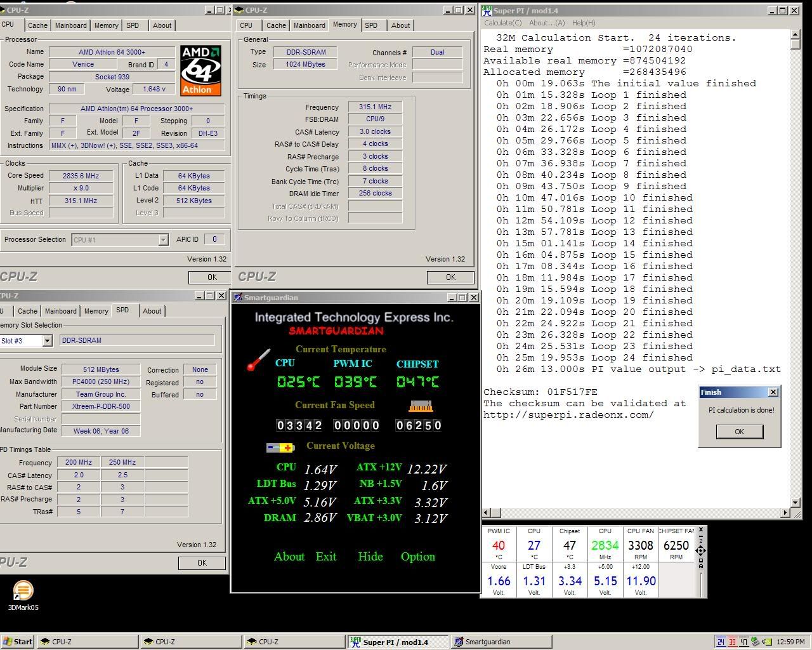Click the superpi.radeonx.com URL text
The height and width of the screenshot is (650, 812).
(x=568, y=415)
